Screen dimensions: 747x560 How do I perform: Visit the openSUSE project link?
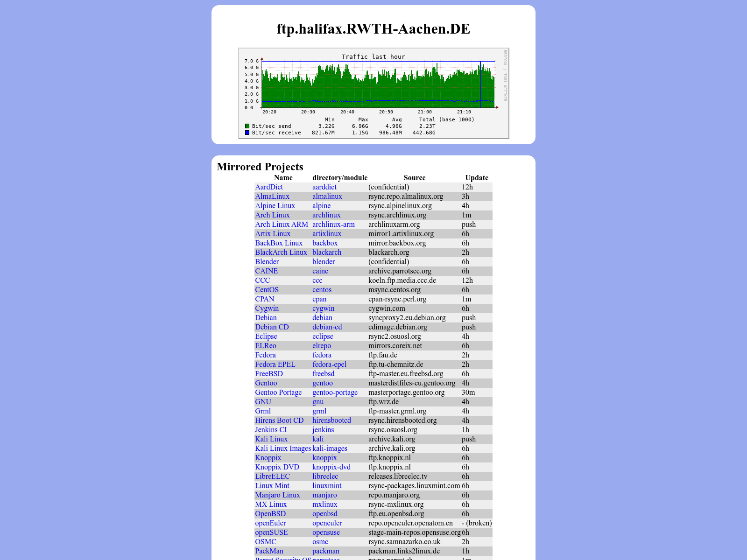click(271, 532)
